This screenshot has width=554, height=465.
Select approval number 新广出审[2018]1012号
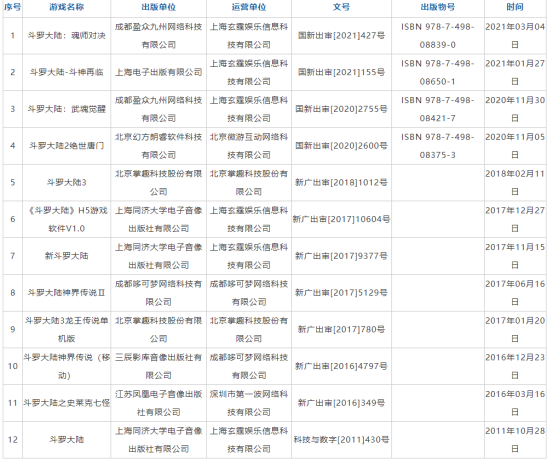tap(341, 183)
